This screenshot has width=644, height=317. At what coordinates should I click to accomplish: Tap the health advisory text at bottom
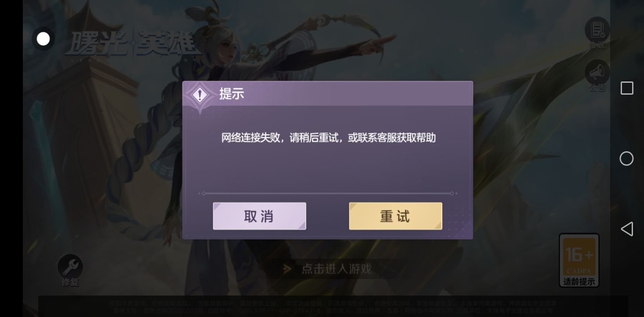(x=333, y=306)
